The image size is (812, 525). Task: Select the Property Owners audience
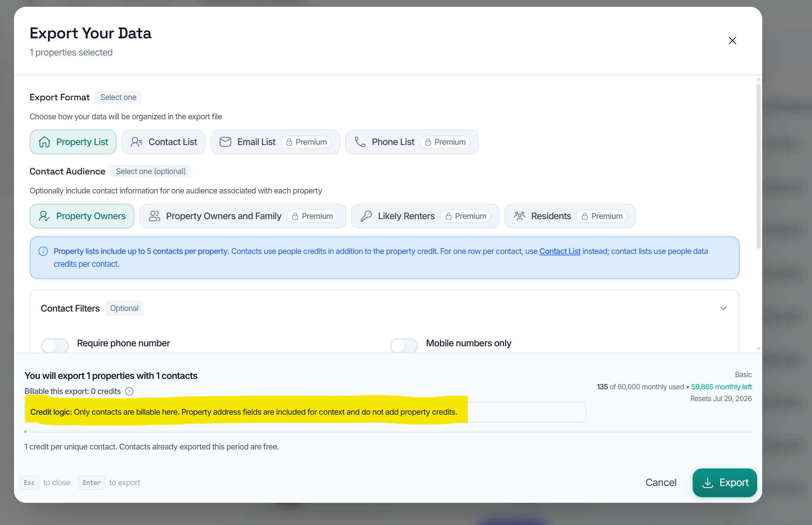(x=82, y=216)
